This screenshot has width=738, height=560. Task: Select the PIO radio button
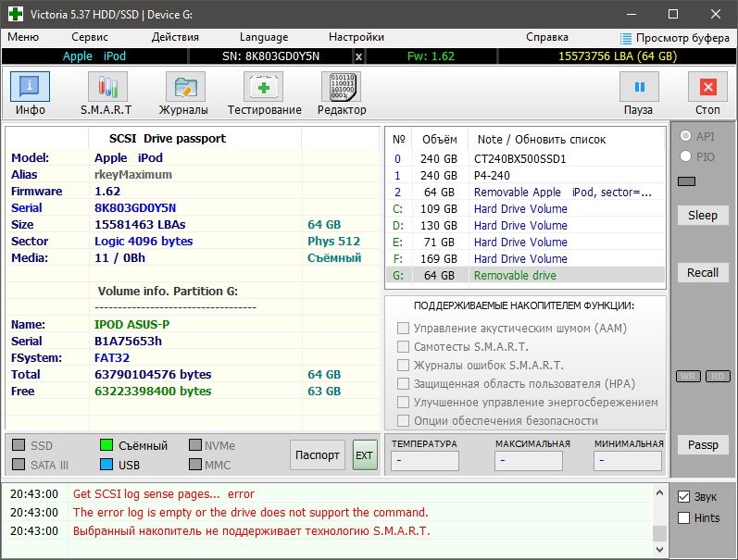coord(686,156)
